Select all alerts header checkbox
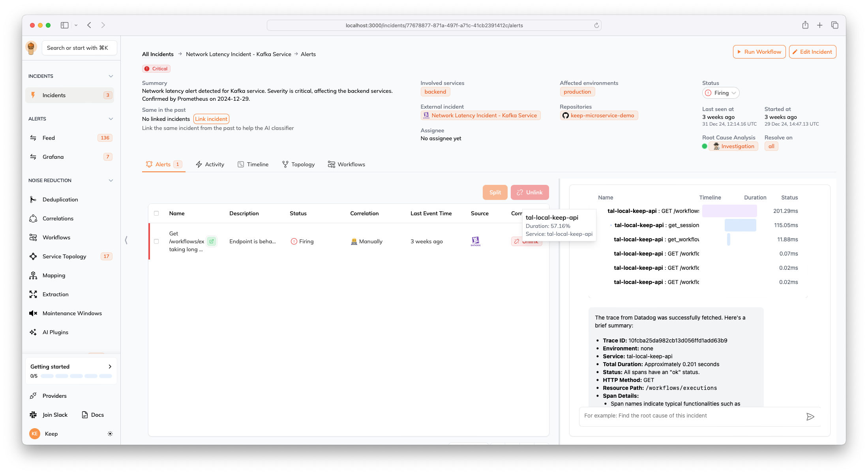This screenshot has width=868, height=474. pos(156,213)
